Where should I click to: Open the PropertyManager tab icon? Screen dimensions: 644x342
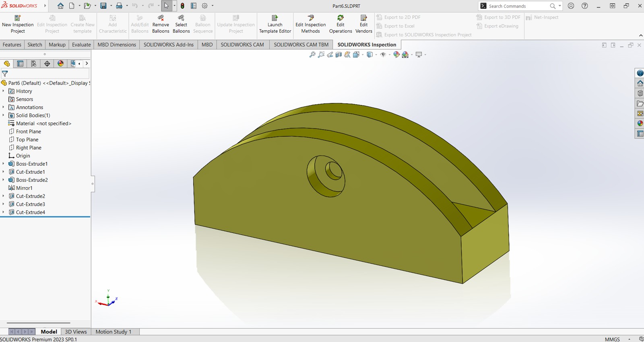20,64
